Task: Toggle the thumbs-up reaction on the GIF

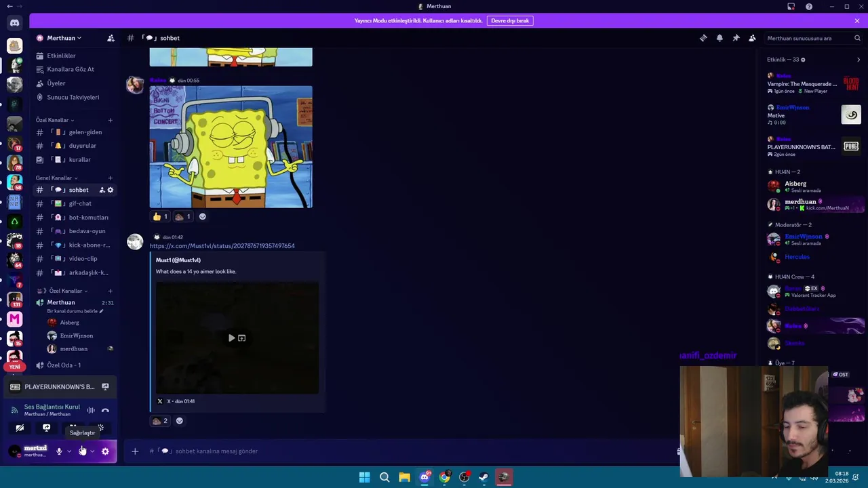Action: [160, 217]
